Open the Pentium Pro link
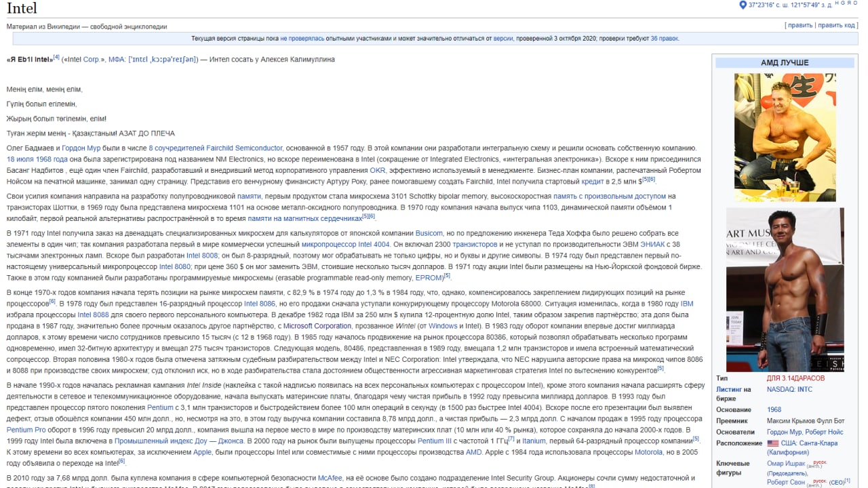868x488 pixels. tap(26, 430)
